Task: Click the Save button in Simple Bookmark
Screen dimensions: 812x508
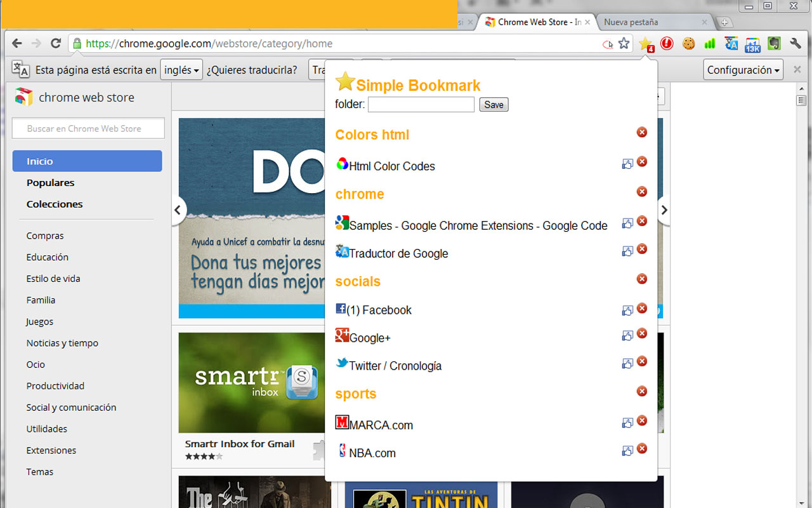Action: (494, 104)
